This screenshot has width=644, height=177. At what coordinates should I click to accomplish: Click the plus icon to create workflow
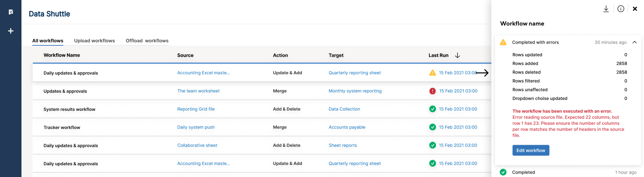pyautogui.click(x=11, y=31)
